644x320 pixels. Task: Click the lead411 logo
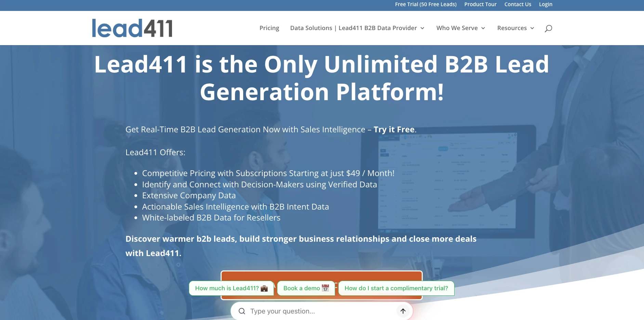point(132,28)
